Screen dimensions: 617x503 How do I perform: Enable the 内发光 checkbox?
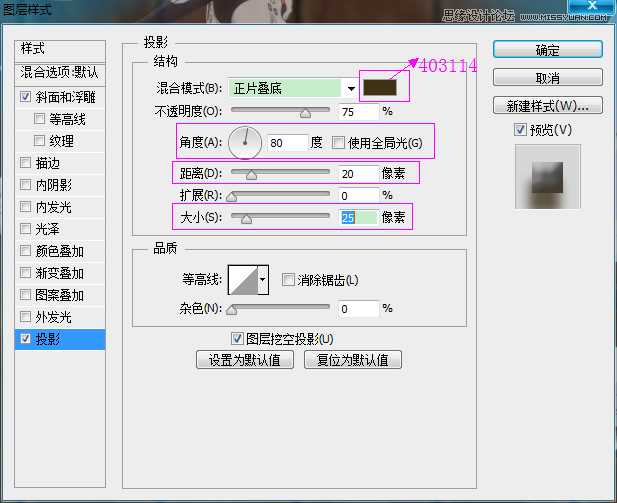25,207
